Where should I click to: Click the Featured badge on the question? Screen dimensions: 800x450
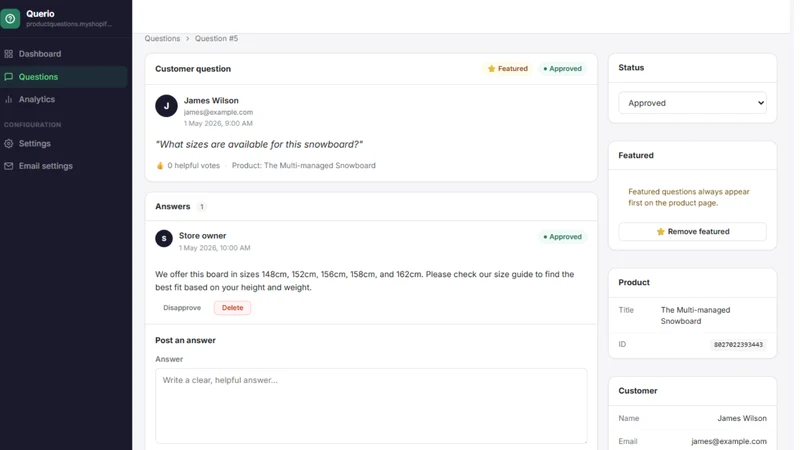(x=508, y=68)
